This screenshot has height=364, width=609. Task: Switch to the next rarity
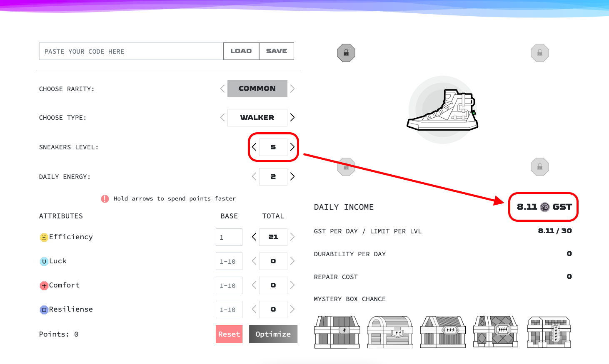(x=292, y=89)
